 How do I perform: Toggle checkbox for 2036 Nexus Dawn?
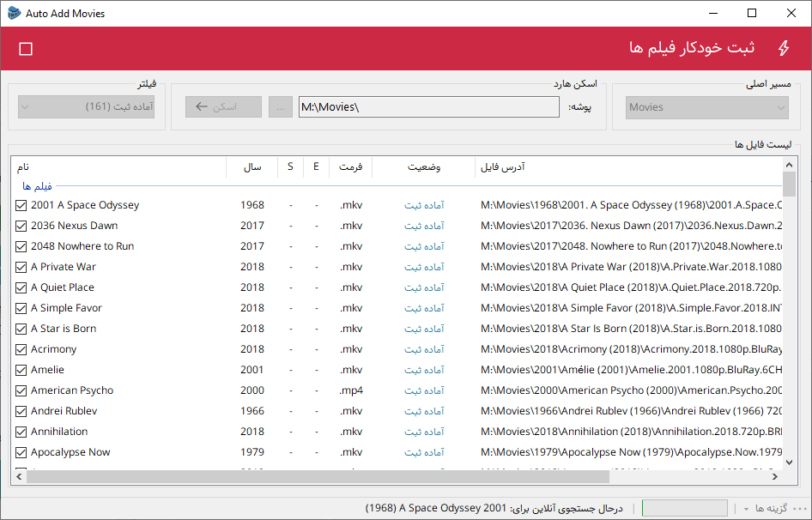(21, 227)
